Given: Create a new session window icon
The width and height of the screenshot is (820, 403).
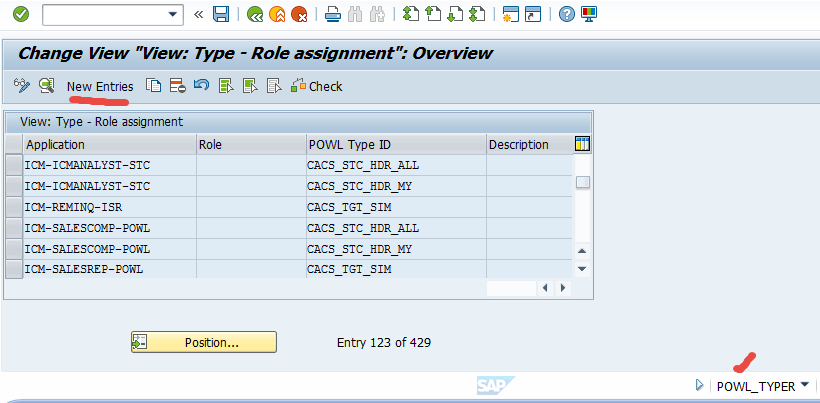Looking at the screenshot, I should coord(510,14).
